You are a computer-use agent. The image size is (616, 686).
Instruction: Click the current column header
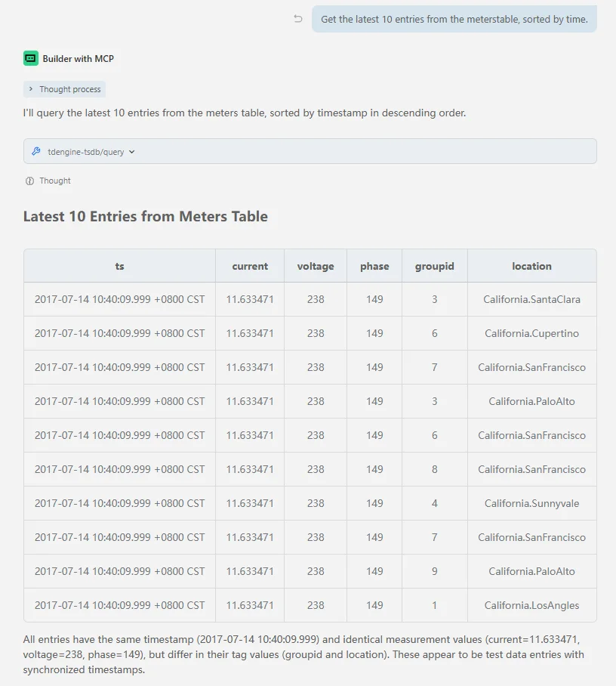click(x=250, y=266)
